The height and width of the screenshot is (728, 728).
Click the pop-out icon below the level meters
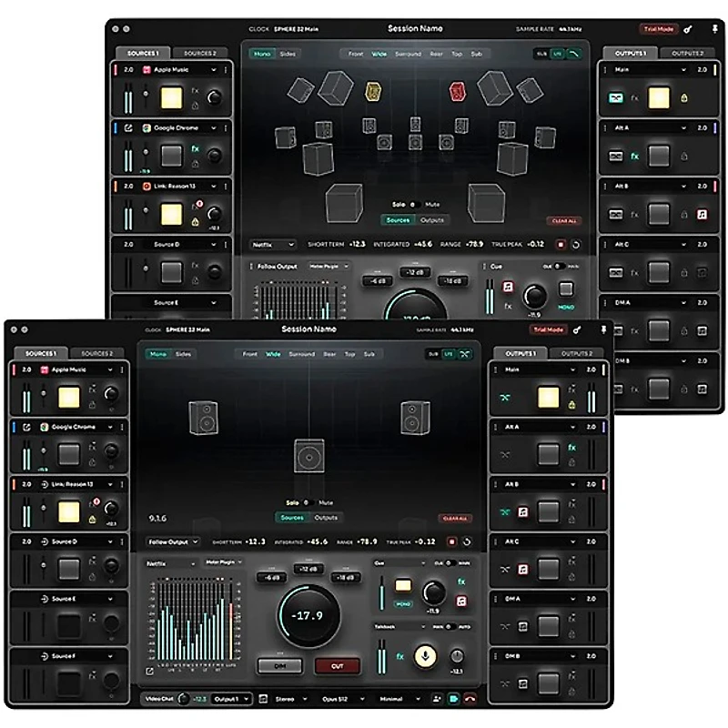(x=149, y=672)
